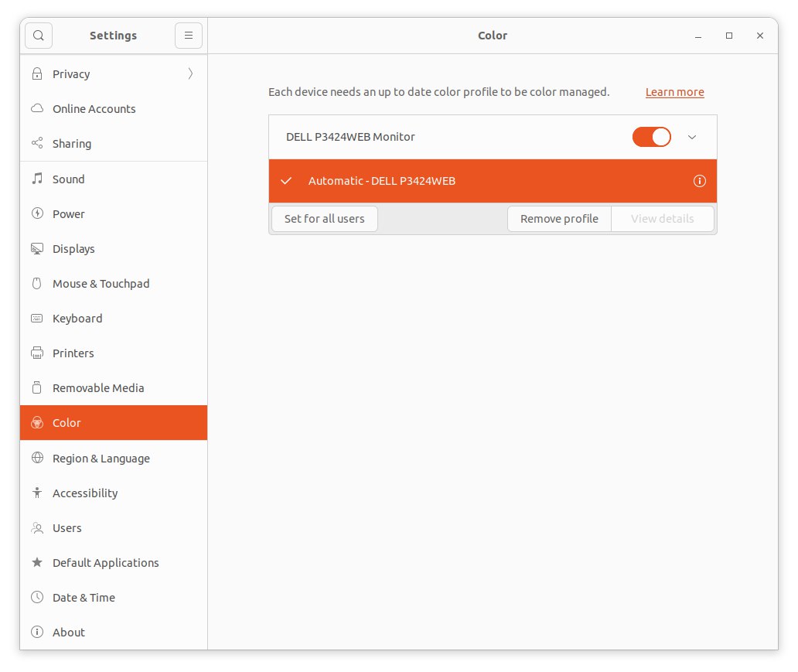Click the Displays monitor icon
Image resolution: width=798 pixels, height=672 pixels.
click(37, 248)
